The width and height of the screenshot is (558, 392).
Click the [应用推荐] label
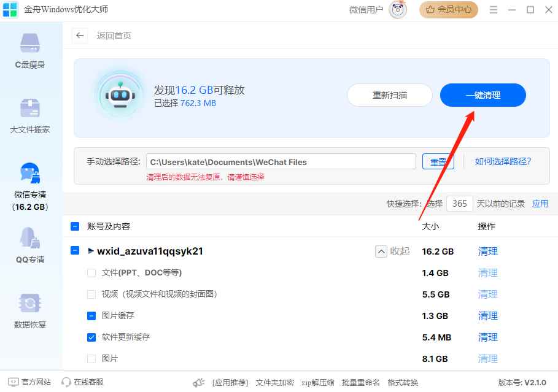coord(230,383)
